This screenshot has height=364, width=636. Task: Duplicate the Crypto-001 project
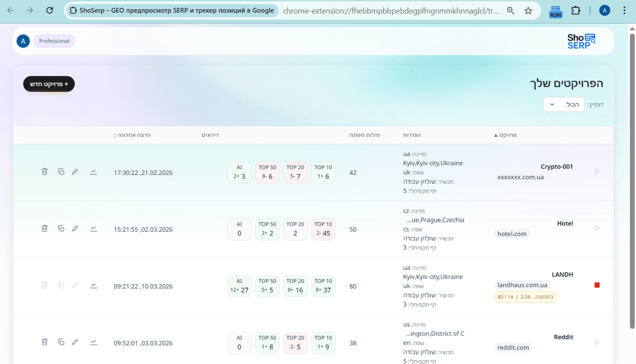point(61,171)
